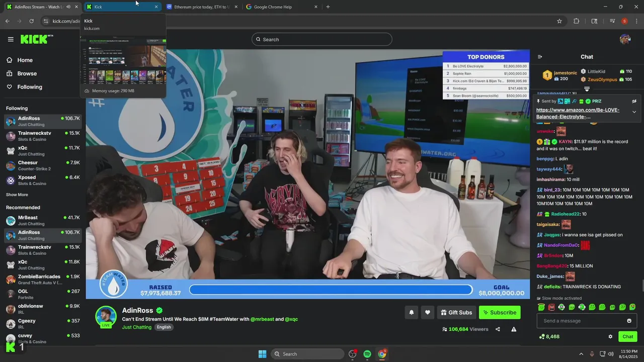Screen dimensions: 644x362
Task: Click the browser back arrow
Action: (x=8, y=21)
